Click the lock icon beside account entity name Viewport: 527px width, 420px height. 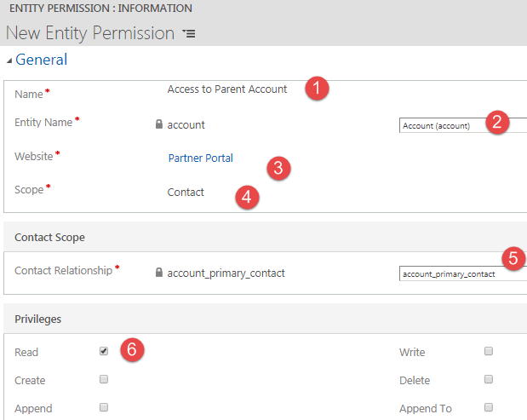click(x=159, y=124)
